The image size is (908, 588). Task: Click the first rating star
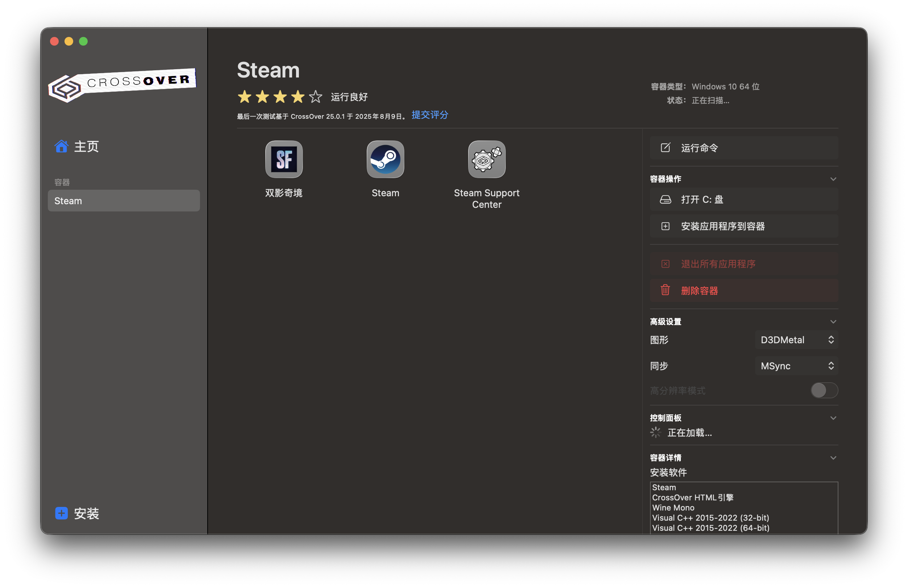tap(245, 97)
